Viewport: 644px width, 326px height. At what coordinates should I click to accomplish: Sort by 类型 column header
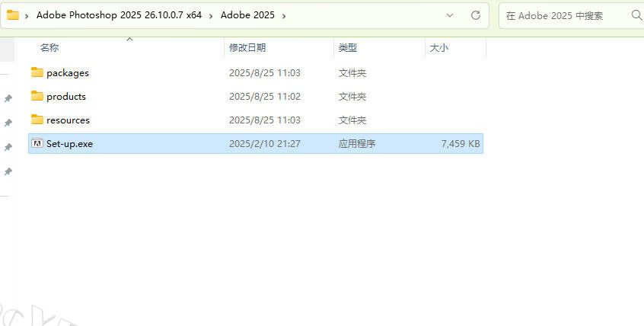347,48
